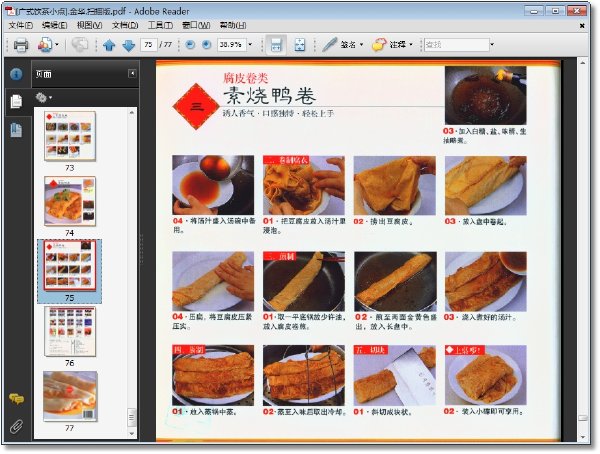The width and height of the screenshot is (600, 454).
Task: Click the Pages (页面) panel title
Action: 44,74
